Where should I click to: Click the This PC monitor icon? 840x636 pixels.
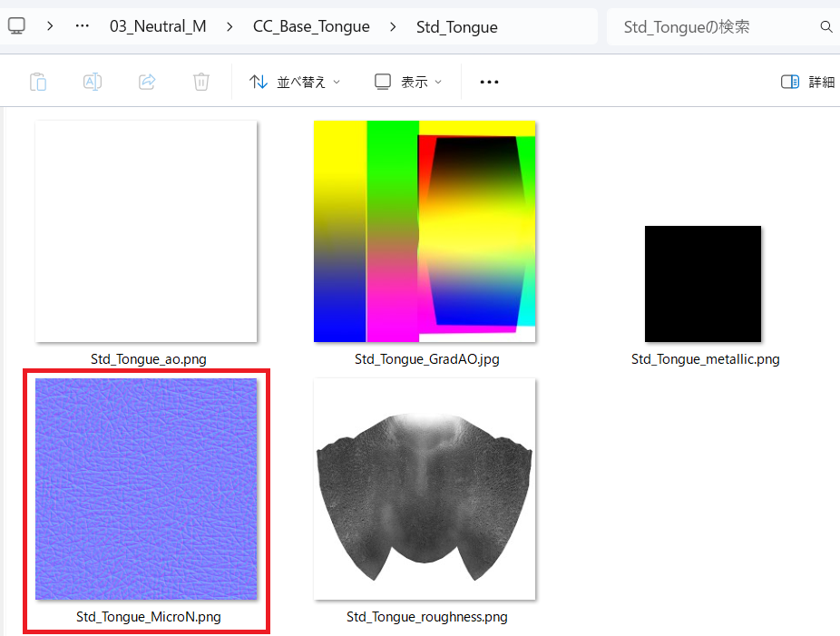coord(16,25)
